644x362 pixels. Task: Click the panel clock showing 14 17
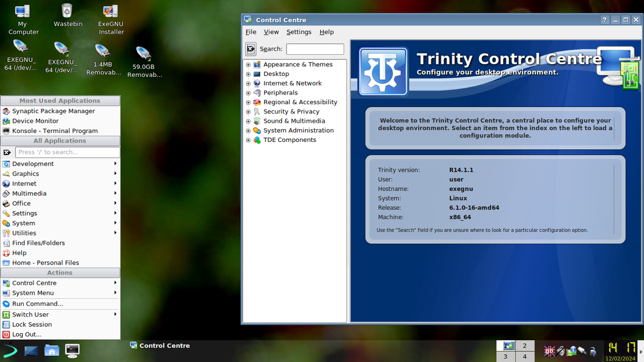tap(622, 350)
